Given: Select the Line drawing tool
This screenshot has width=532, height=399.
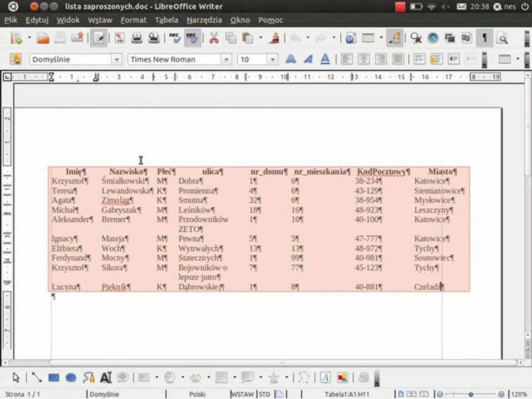Looking at the screenshot, I should [37, 377].
